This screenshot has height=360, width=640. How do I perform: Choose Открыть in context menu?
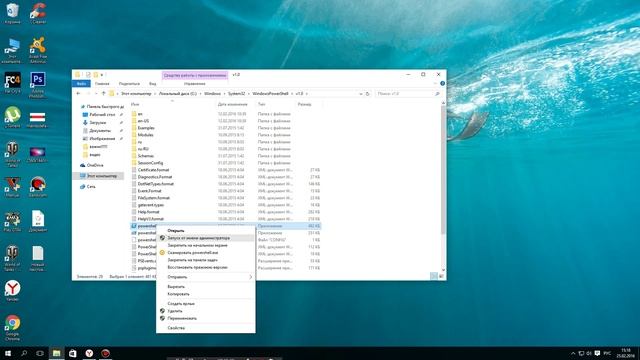(206, 231)
